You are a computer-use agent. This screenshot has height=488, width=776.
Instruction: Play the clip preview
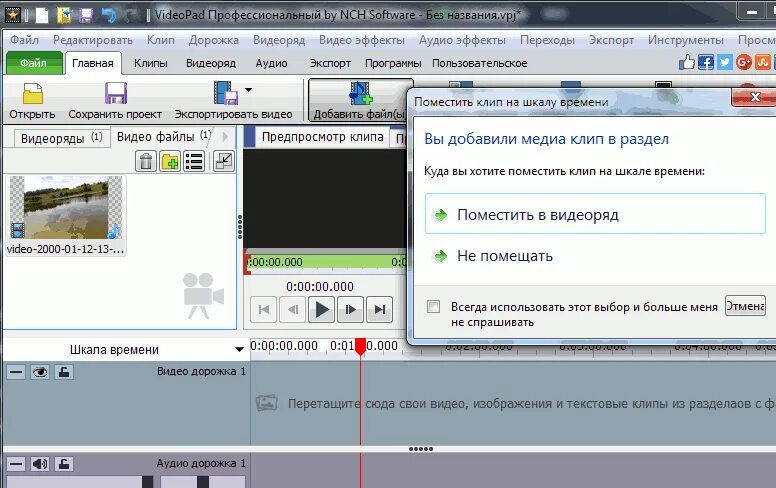[x=322, y=310]
